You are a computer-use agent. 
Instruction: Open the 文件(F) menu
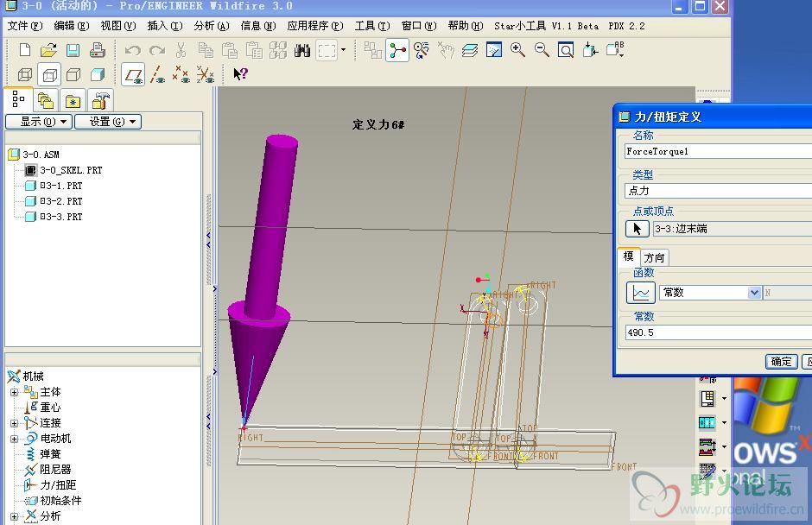[25, 26]
